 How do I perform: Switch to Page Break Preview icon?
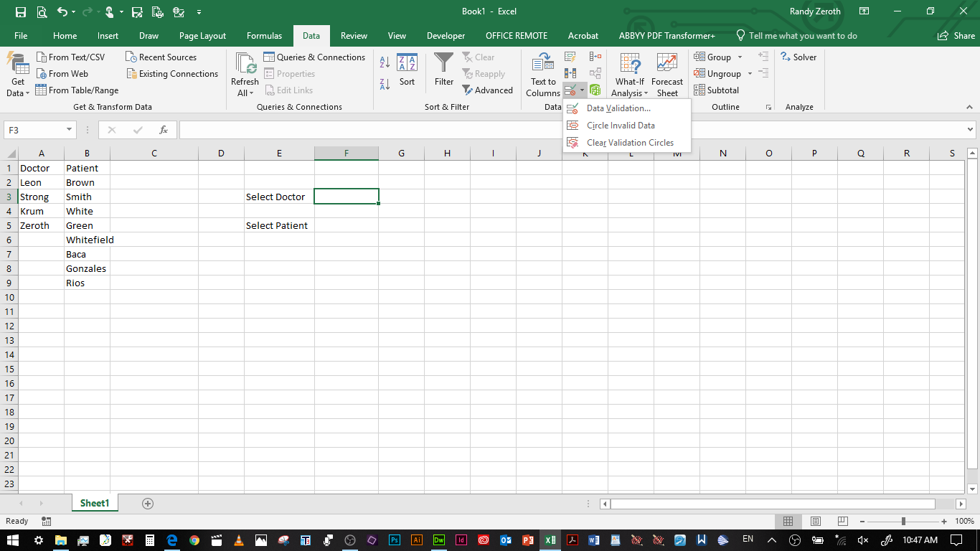(x=843, y=521)
